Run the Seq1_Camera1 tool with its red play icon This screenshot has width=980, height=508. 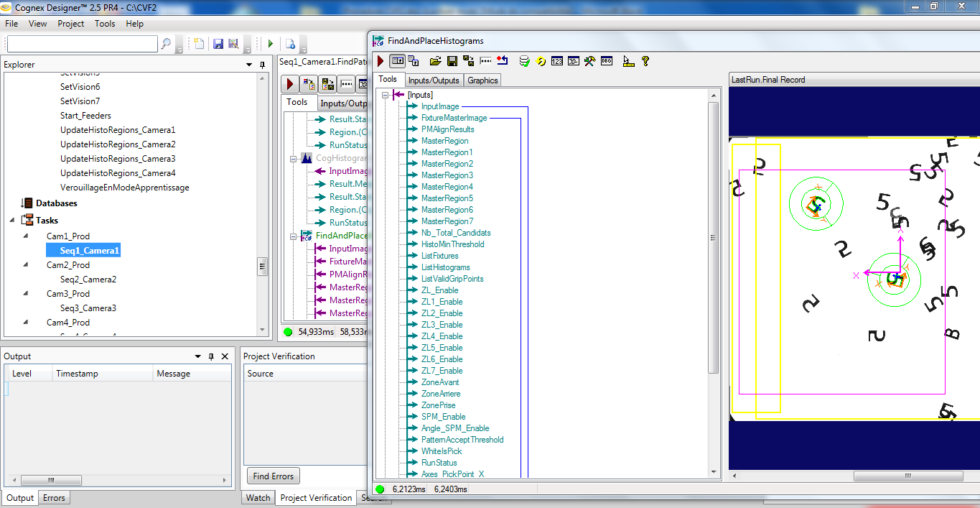click(290, 84)
